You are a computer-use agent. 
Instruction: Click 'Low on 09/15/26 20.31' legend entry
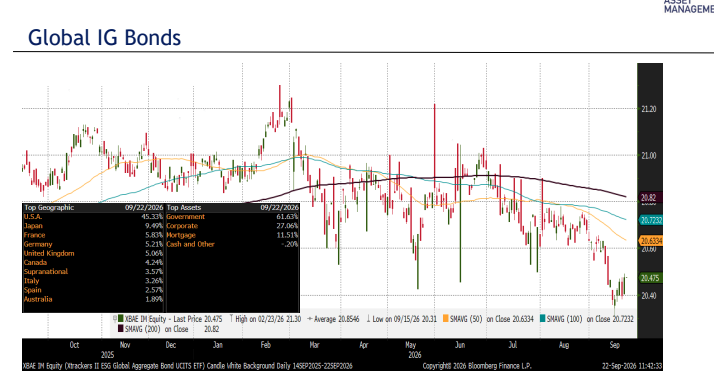(x=404, y=319)
